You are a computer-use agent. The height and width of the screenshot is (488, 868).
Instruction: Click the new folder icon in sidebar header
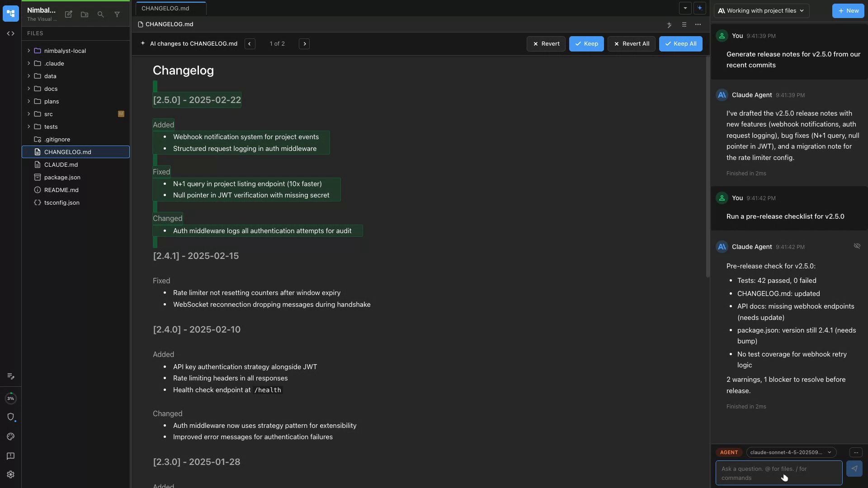(x=85, y=14)
